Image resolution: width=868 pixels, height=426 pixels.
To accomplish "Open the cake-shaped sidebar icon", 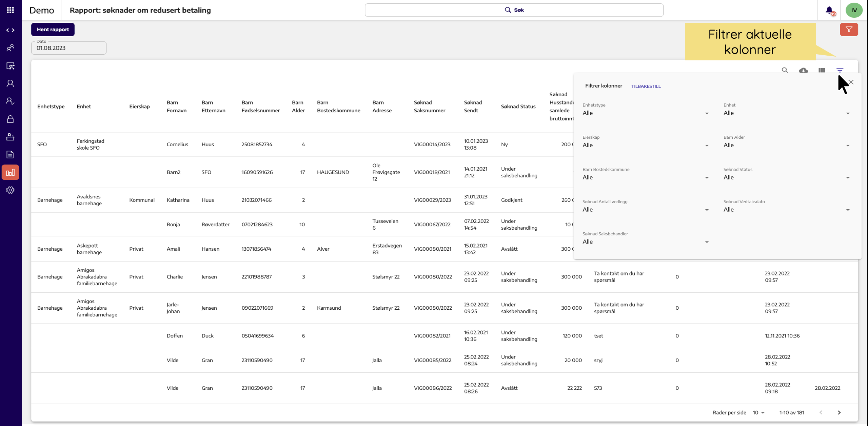I will [11, 137].
